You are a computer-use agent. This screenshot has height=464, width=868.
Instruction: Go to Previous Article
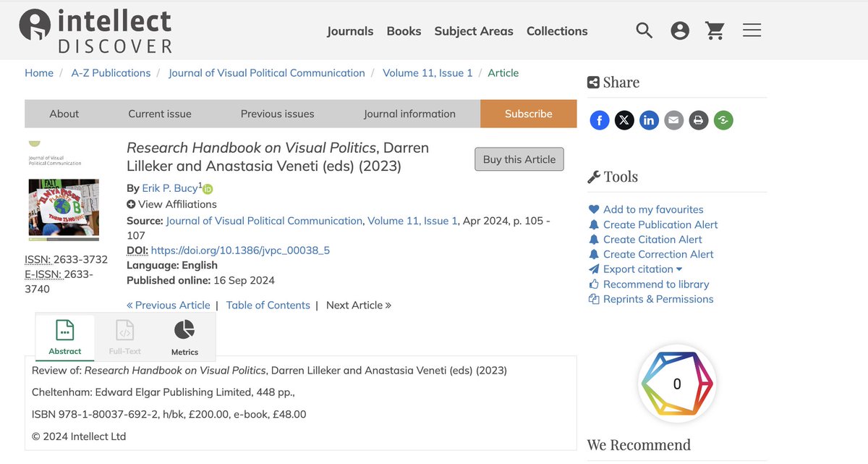pyautogui.click(x=169, y=305)
